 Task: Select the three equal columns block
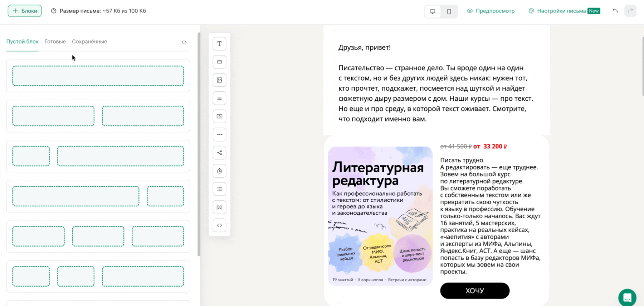click(x=98, y=236)
